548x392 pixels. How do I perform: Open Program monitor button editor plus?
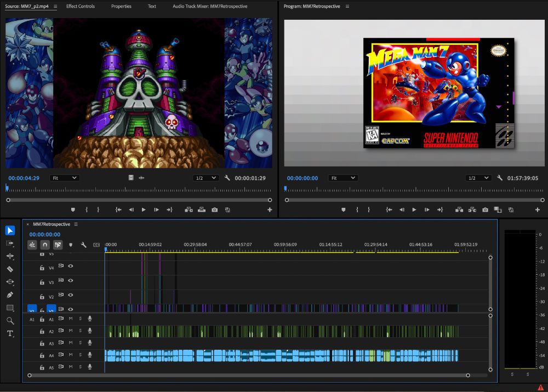538,210
